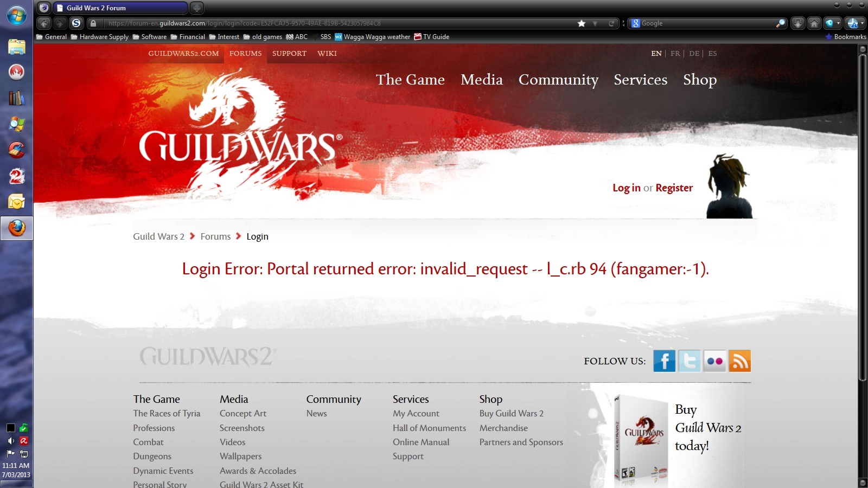Open the My Account footer link
The width and height of the screenshot is (868, 488).
(x=416, y=414)
